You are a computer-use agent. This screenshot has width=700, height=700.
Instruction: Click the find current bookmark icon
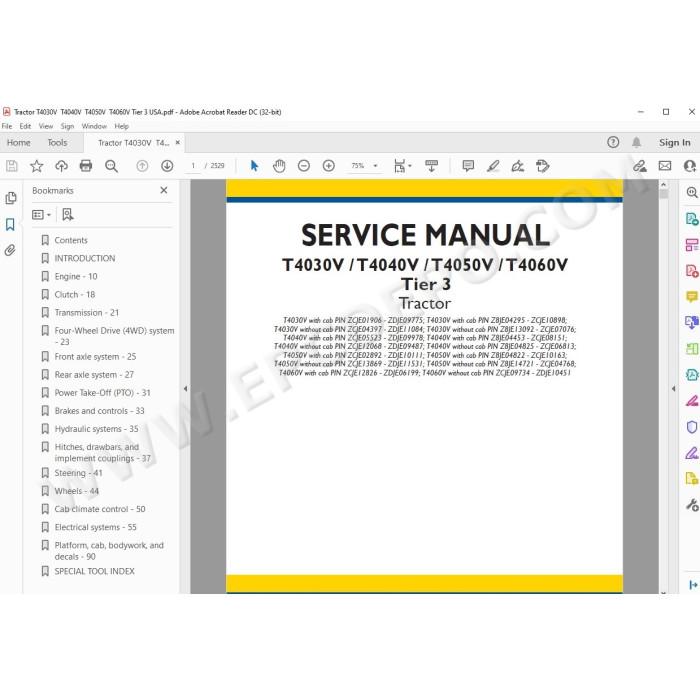tap(67, 215)
